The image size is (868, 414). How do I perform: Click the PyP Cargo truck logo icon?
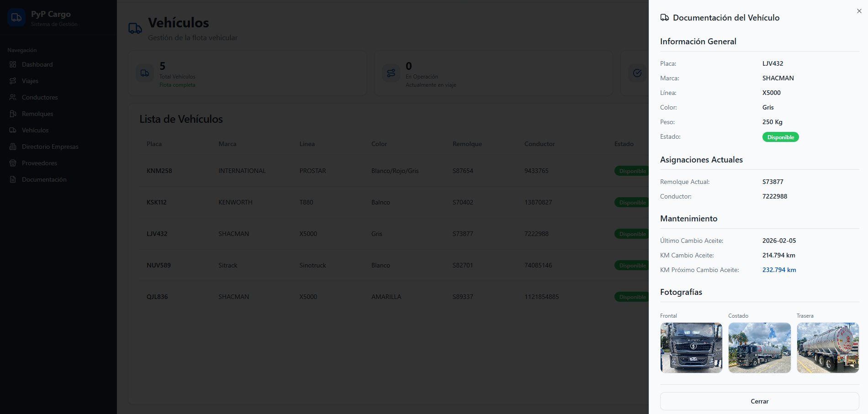[x=16, y=17]
